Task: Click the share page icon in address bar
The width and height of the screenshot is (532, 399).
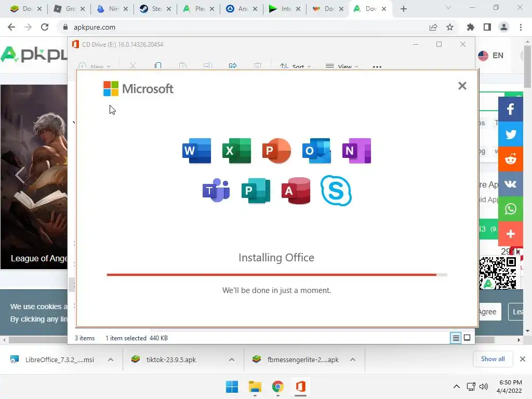Action: click(433, 27)
